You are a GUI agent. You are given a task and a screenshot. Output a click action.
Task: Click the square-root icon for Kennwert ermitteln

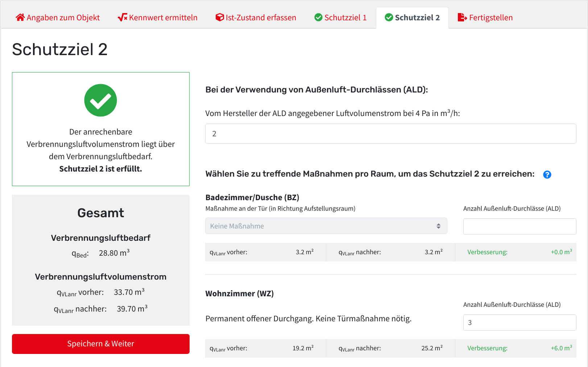point(122,17)
